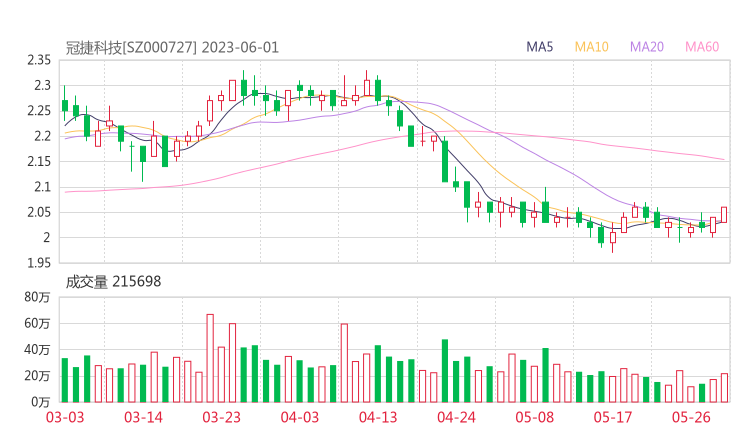Click the 2.15 price axis label
The width and height of the screenshot is (740, 440).
[x=39, y=161]
